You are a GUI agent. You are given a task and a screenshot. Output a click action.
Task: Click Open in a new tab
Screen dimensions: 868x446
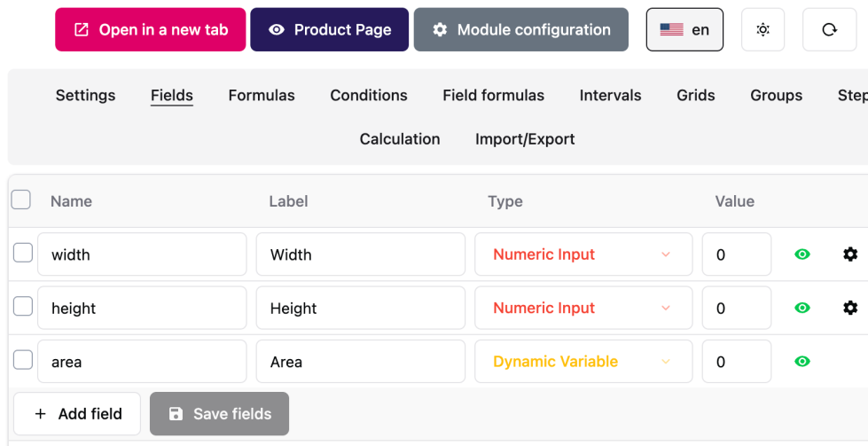(151, 30)
